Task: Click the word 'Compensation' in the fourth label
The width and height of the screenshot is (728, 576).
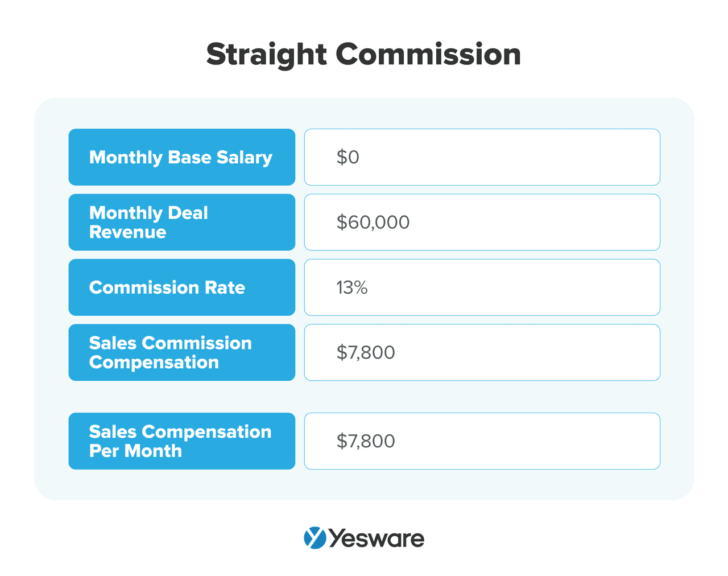Action: 154,363
